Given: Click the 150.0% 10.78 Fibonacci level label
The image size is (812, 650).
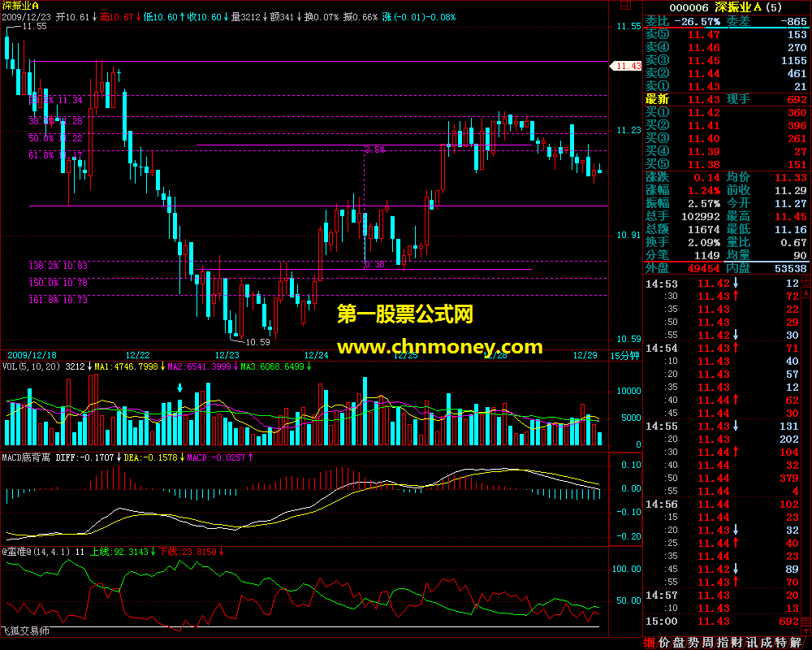Looking at the screenshot, I should 58,283.
